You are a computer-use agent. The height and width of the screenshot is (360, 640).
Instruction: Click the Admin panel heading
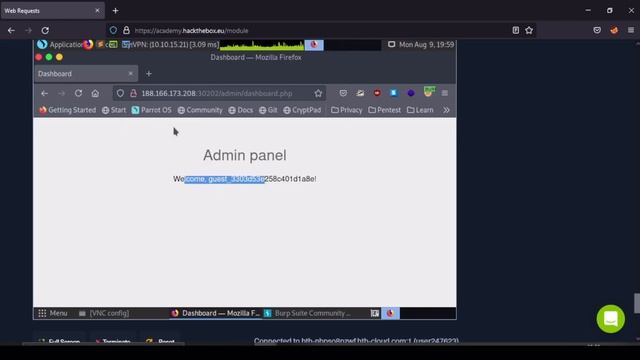(x=245, y=156)
